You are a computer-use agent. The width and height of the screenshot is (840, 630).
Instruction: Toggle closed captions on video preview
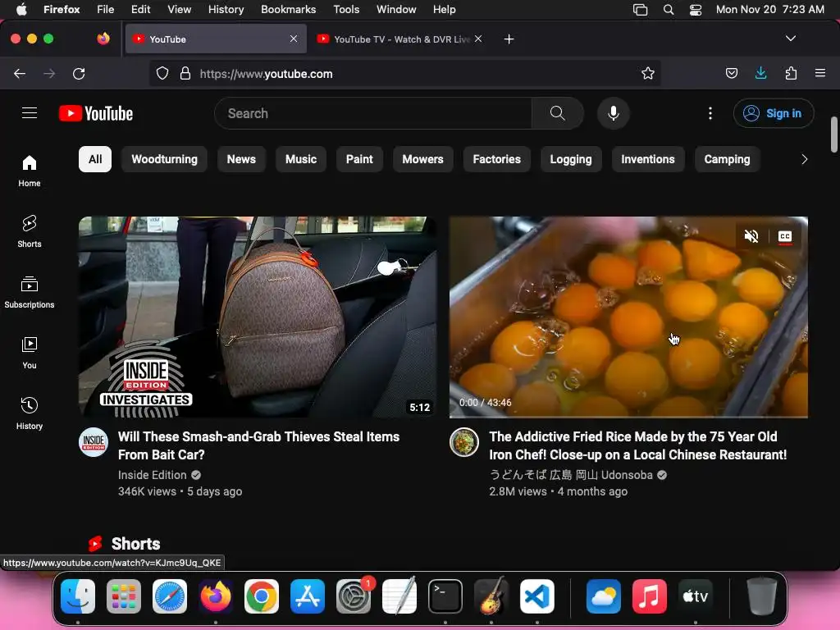(x=785, y=236)
